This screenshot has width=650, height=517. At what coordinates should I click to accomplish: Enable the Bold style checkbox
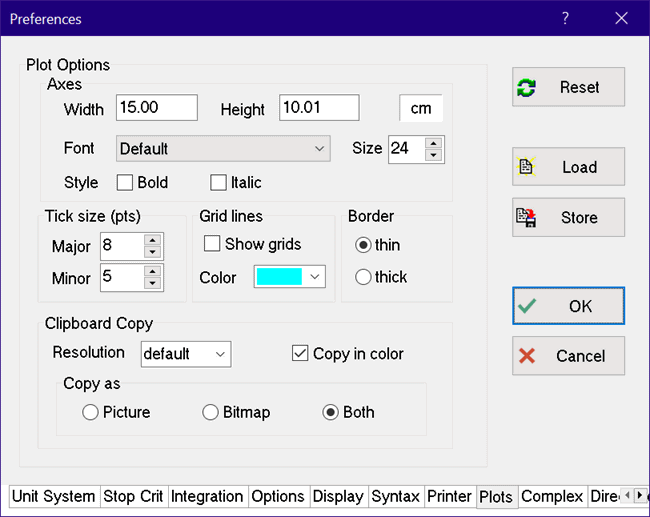click(125, 182)
